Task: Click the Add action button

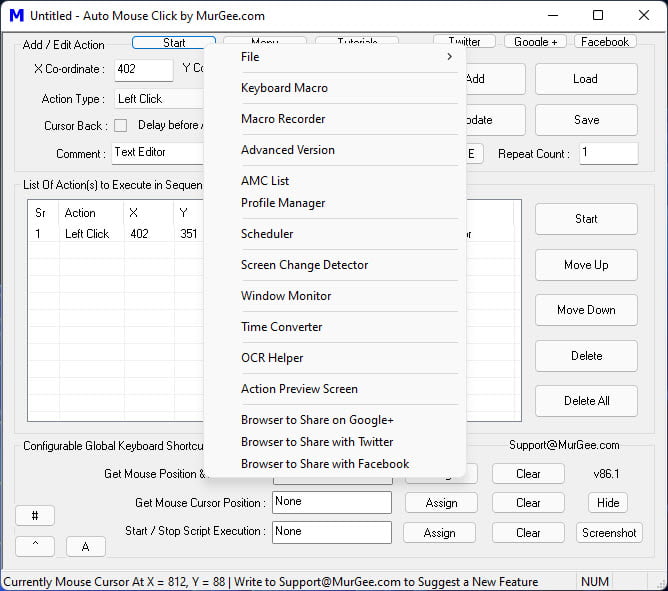Action: (x=495, y=79)
